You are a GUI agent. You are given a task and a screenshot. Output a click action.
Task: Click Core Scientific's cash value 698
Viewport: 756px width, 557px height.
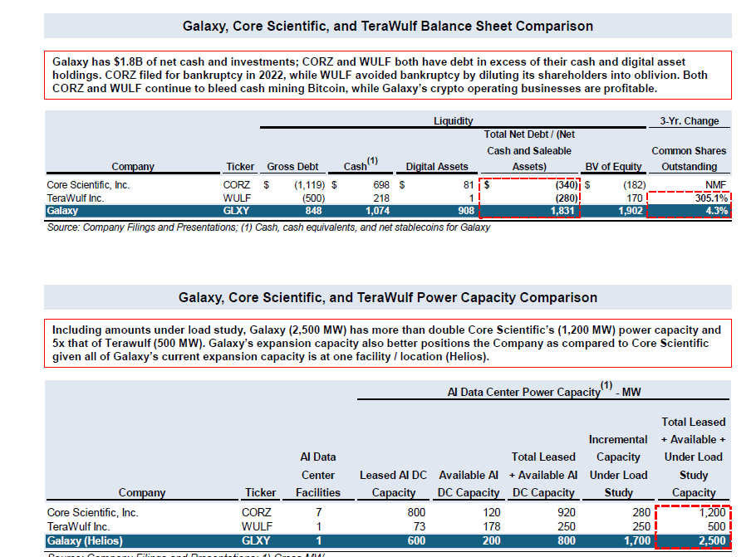point(380,185)
